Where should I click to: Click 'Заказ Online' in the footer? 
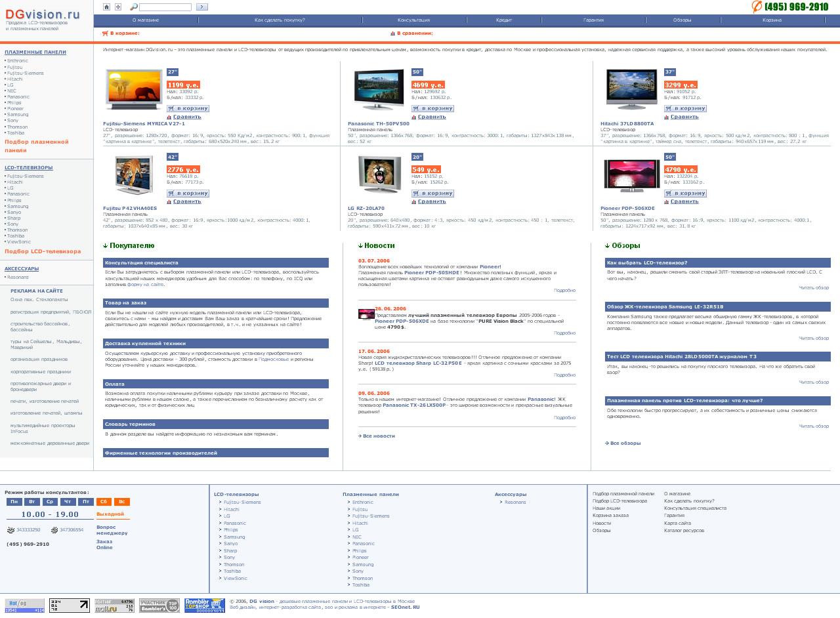(x=104, y=545)
